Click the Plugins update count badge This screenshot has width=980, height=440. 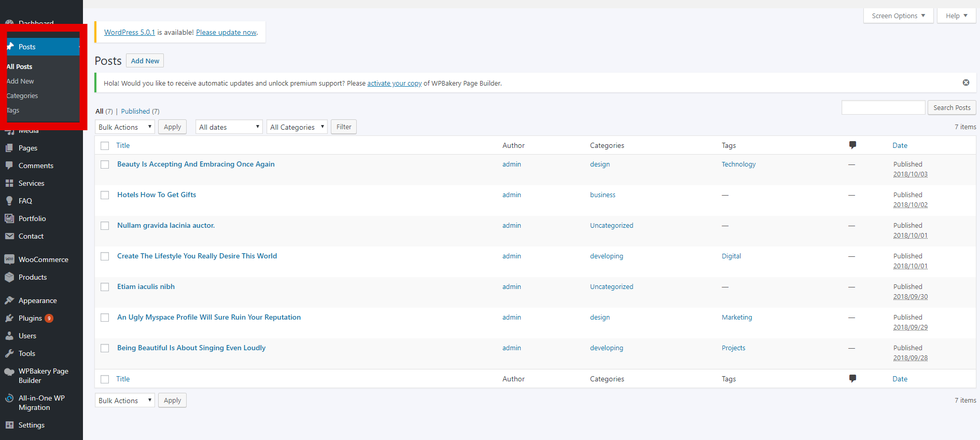point(49,318)
